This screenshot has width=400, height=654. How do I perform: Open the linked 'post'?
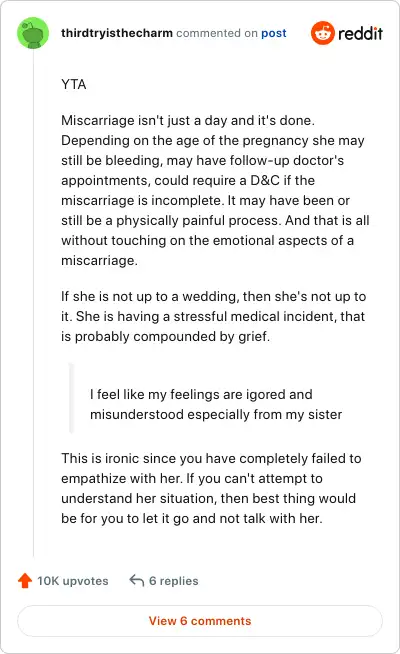(x=274, y=33)
